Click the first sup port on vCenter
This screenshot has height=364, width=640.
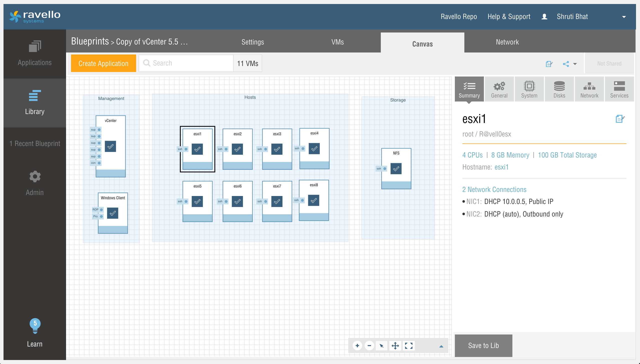point(96,130)
